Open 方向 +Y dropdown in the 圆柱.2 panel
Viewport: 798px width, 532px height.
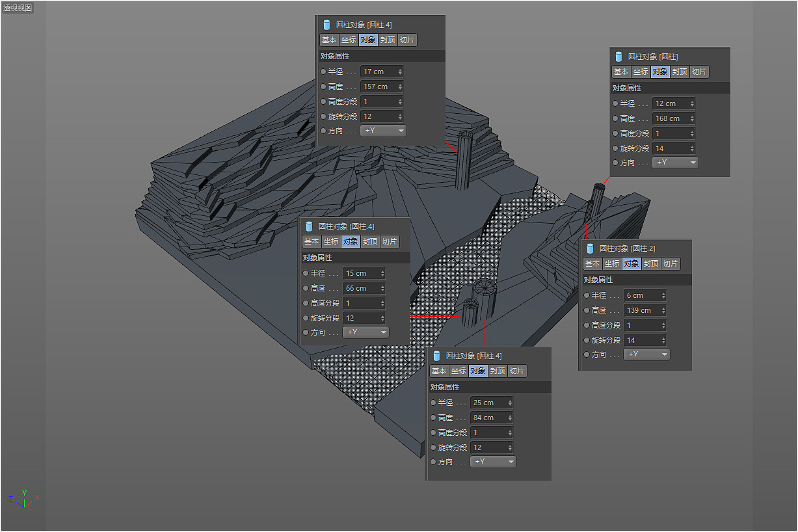pos(646,354)
